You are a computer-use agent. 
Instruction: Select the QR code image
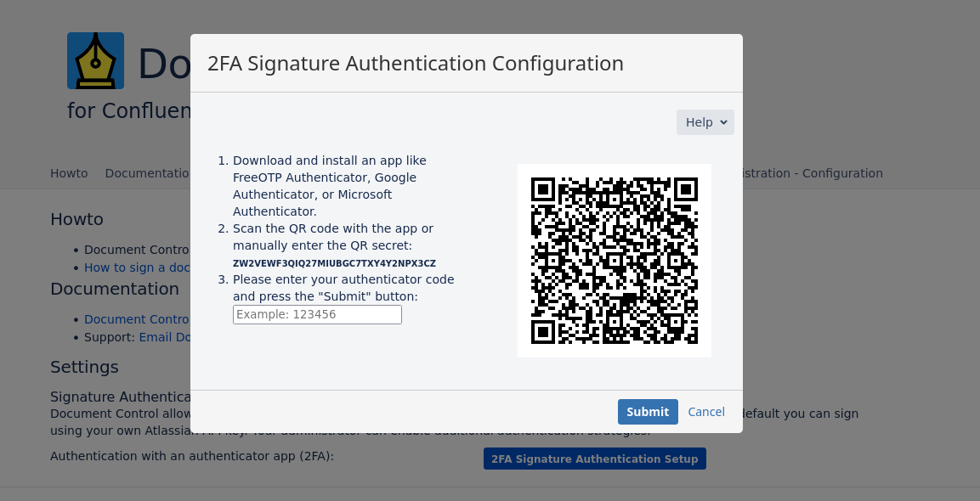pyautogui.click(x=614, y=260)
